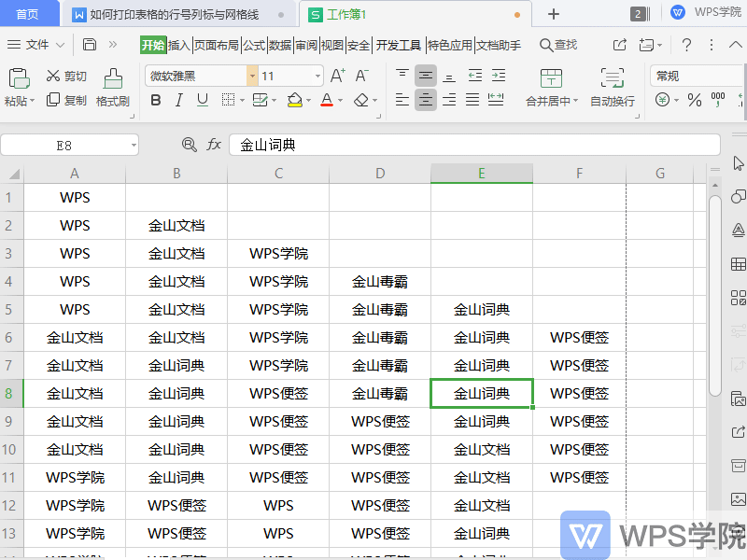Click the save icon in quick toolbar
Viewport: 747px width, 560px height.
[x=90, y=45]
